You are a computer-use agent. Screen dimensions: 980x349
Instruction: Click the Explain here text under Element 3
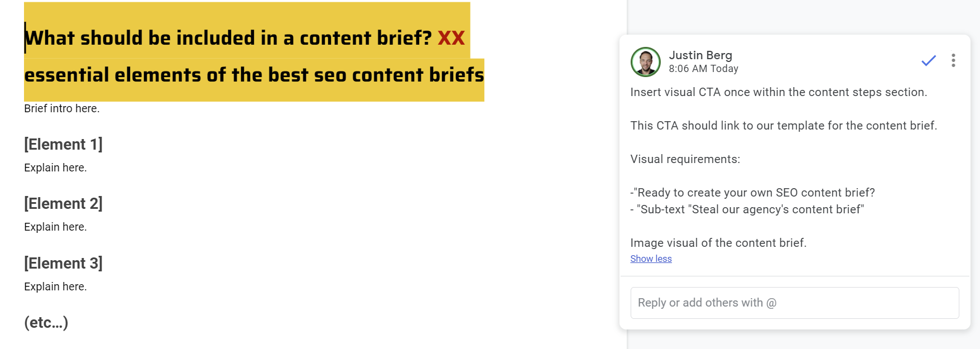pos(55,286)
